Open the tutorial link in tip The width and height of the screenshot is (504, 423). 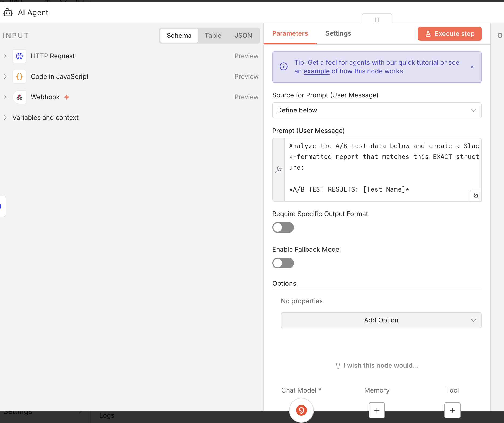coord(427,63)
